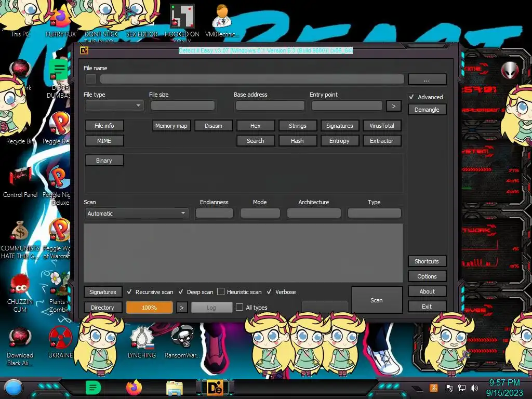Screen dimensions: 532x399
Task: Click the network tray icon
Action: (x=462, y=388)
